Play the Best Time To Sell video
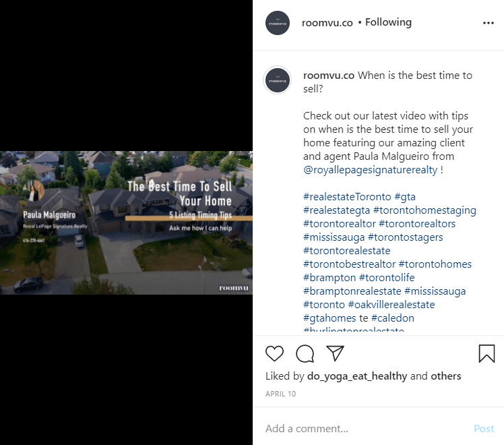The height and width of the screenshot is (445, 504). click(126, 222)
